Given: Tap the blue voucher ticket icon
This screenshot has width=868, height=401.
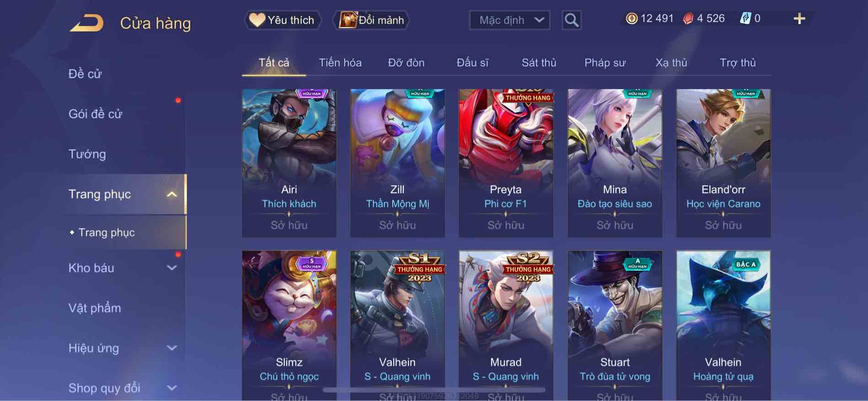Looking at the screenshot, I should [746, 18].
